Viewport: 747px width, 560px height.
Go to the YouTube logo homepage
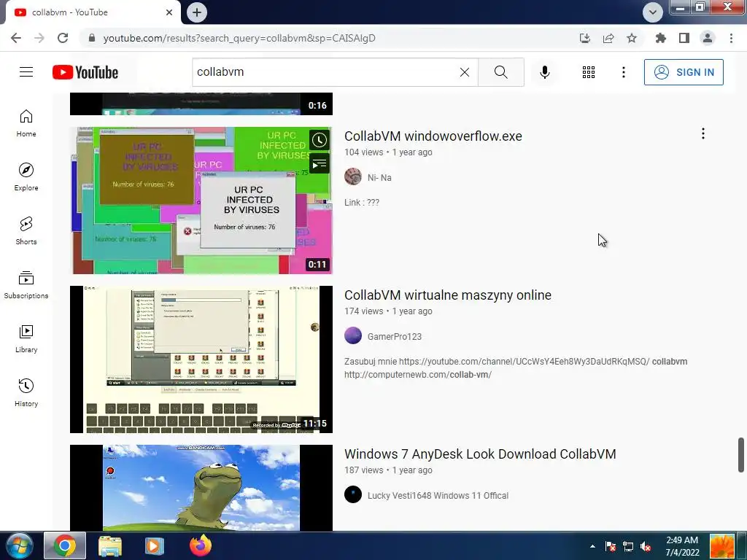(x=85, y=72)
